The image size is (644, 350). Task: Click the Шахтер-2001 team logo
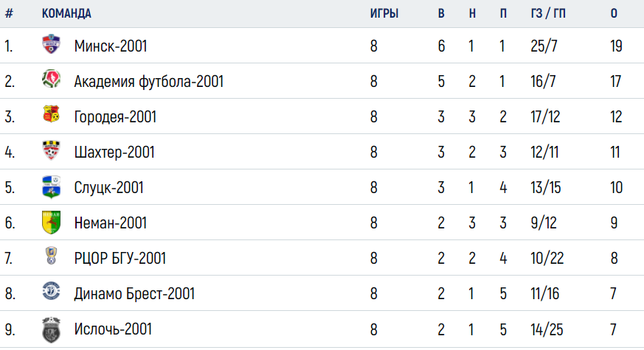click(x=52, y=150)
